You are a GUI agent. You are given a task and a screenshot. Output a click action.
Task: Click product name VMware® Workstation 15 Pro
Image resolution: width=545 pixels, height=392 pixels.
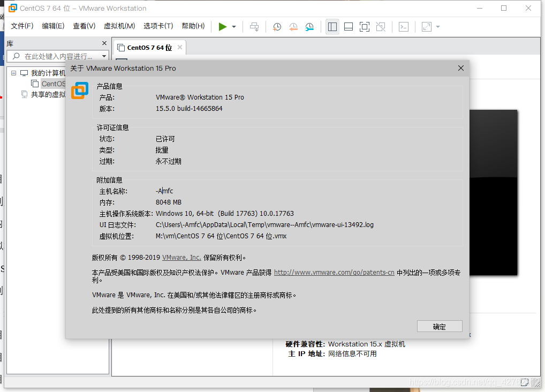point(200,97)
